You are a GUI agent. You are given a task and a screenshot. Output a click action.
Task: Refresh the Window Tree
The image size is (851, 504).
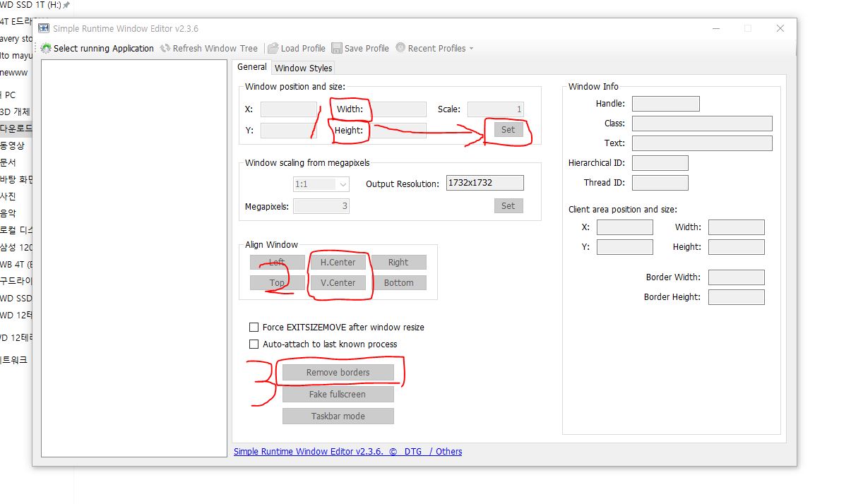tap(209, 48)
